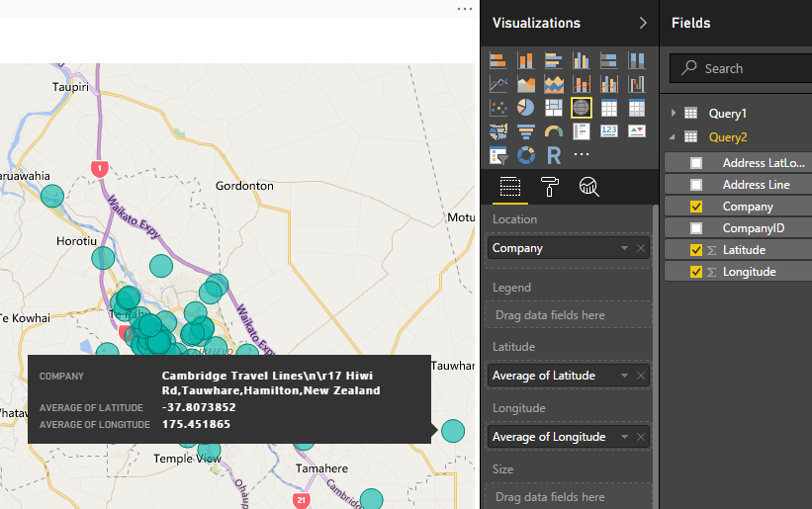This screenshot has width=812, height=509.
Task: Expand the Query1 table
Action: click(x=674, y=113)
